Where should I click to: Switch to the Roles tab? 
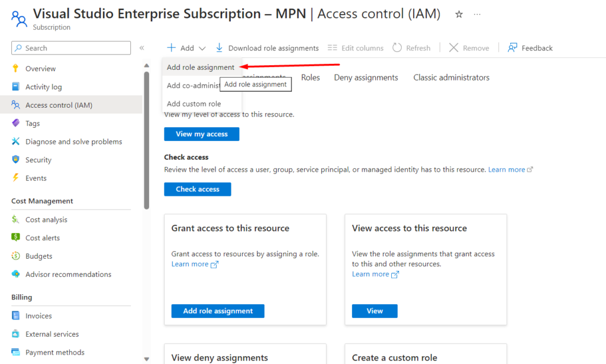tap(310, 78)
